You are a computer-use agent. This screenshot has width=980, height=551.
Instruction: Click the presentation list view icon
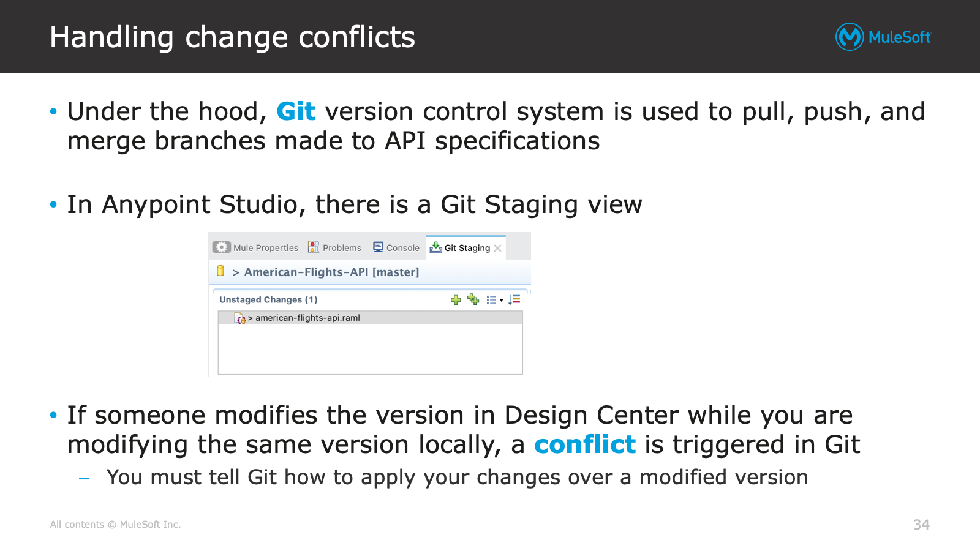coord(491,300)
